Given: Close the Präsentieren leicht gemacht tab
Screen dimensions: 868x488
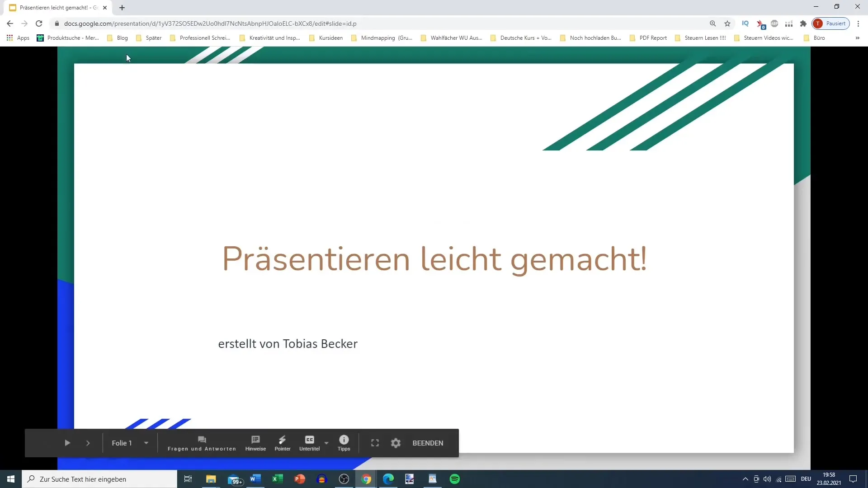Looking at the screenshot, I should (x=105, y=8).
